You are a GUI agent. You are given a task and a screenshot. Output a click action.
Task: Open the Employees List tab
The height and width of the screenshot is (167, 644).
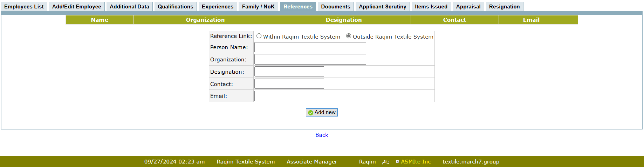(24, 7)
